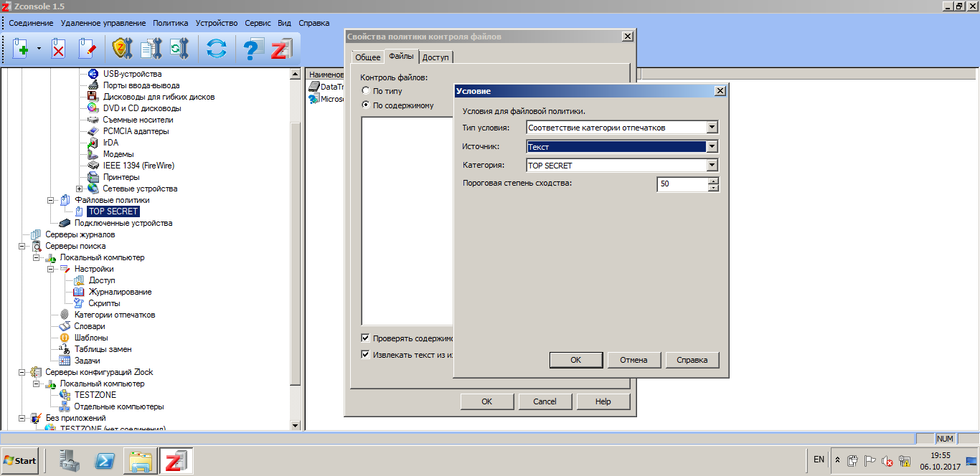Collapse the Файловые политики tree node
The image size is (980, 476).
(51, 200)
